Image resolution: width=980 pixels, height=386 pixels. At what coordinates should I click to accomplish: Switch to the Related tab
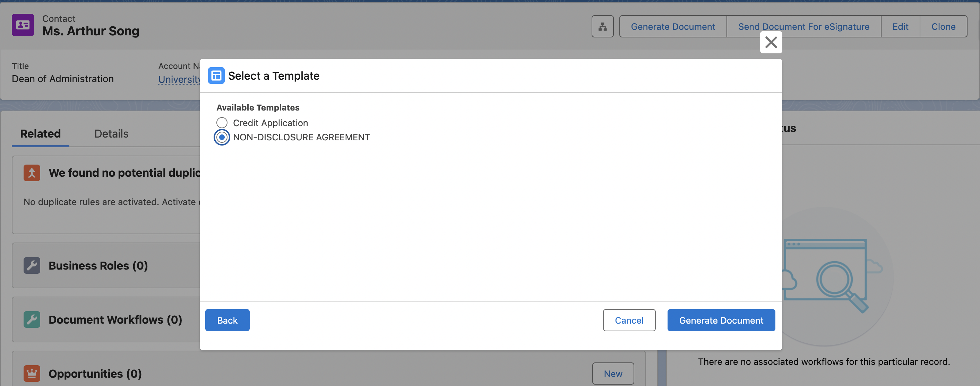40,133
